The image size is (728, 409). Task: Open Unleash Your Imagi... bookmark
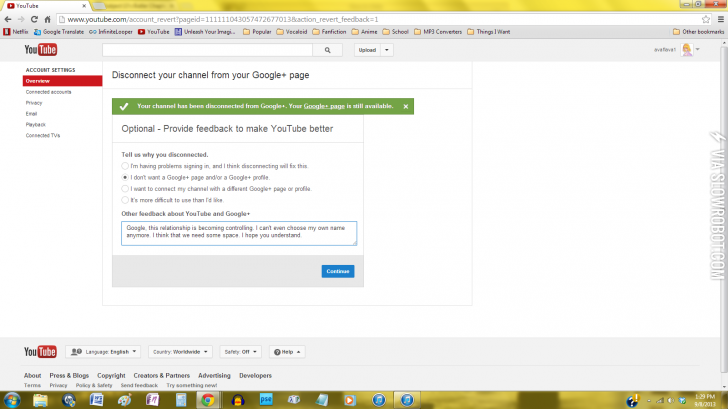coord(205,32)
